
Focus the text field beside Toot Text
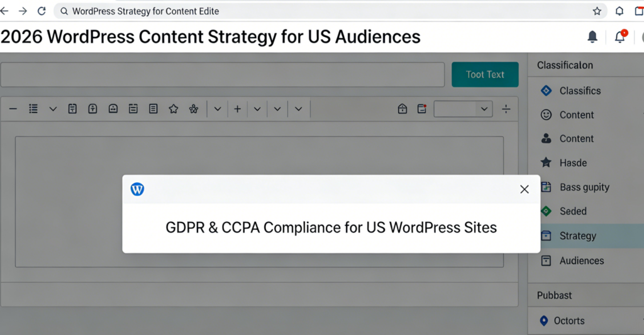coord(223,74)
